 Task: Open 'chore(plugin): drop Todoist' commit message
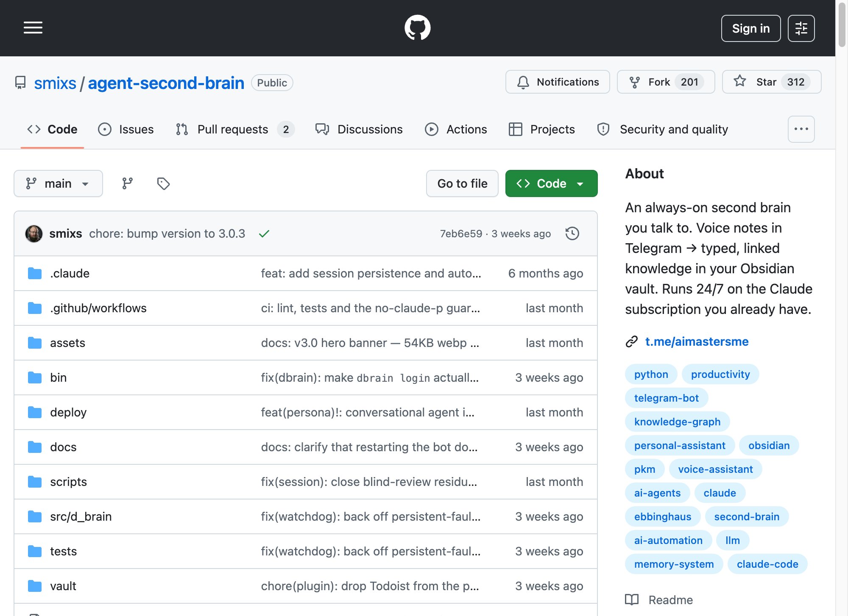pos(370,586)
